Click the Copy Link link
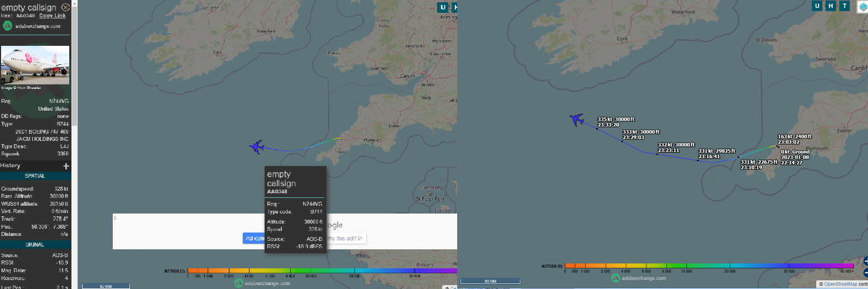This screenshot has height=289, width=868. pos(52,16)
